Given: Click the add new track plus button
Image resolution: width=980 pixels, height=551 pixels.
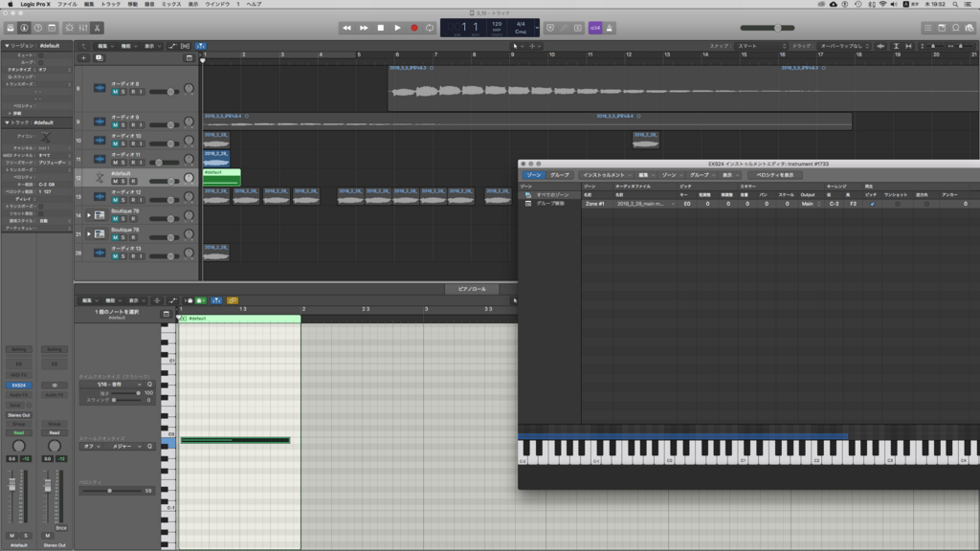Looking at the screenshot, I should click(x=84, y=58).
